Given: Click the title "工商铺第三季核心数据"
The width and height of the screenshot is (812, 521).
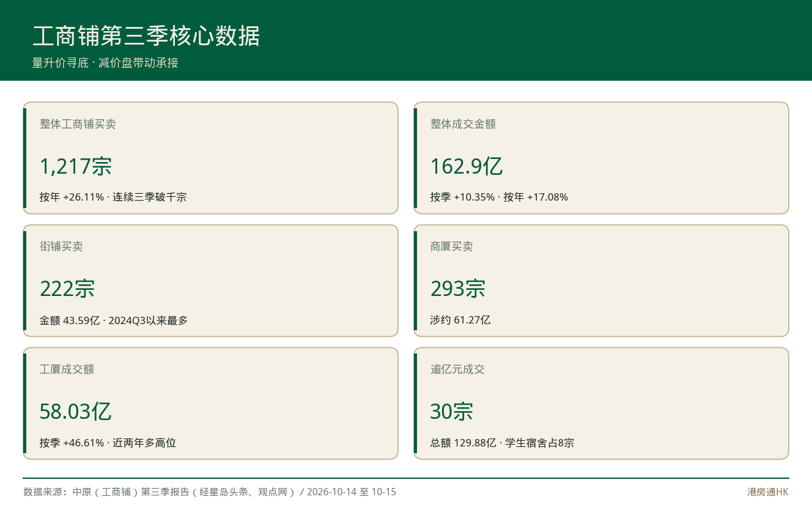Looking at the screenshot, I should [146, 36].
